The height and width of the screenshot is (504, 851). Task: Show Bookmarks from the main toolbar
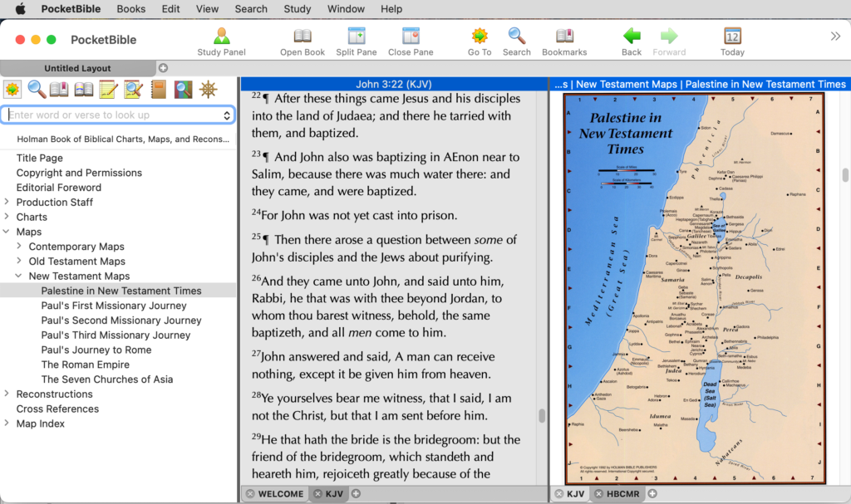point(564,42)
